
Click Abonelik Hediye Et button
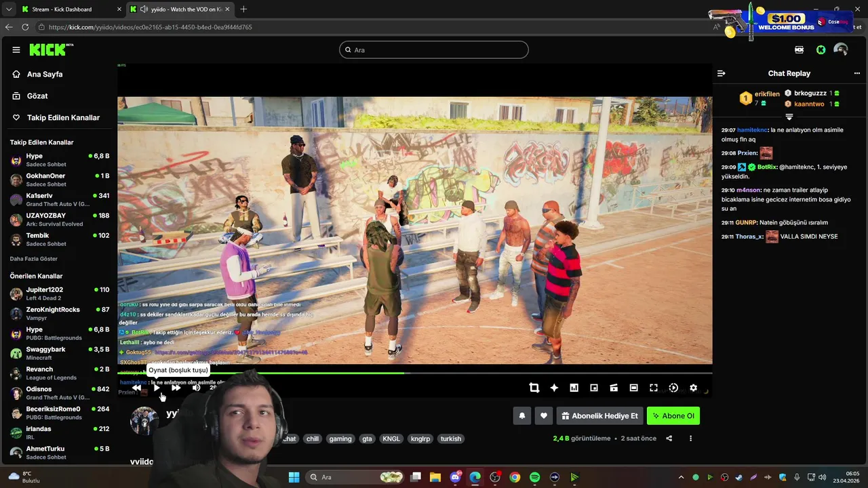599,416
